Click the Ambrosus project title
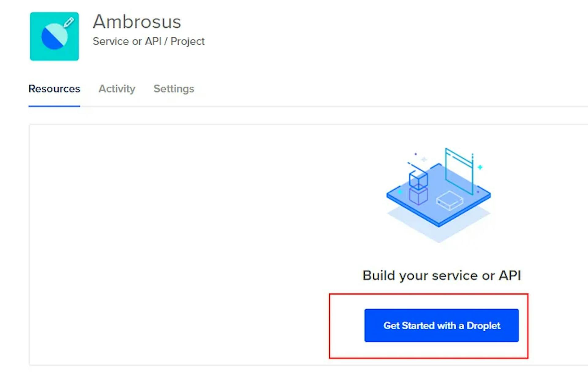Screen dimensions: 588x382 (x=137, y=22)
